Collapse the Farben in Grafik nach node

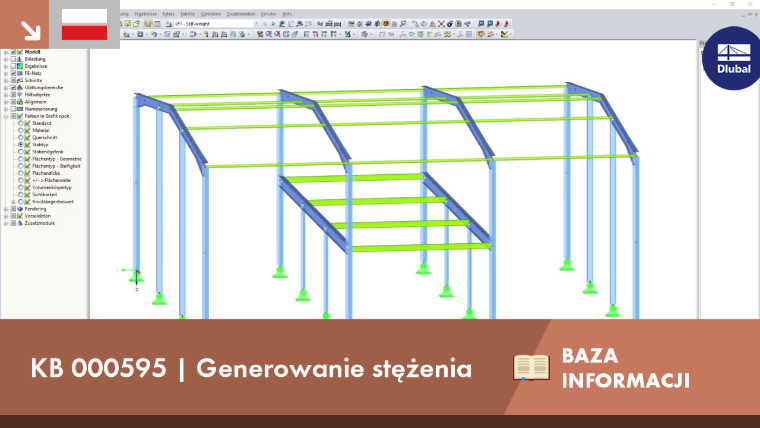tap(6, 116)
